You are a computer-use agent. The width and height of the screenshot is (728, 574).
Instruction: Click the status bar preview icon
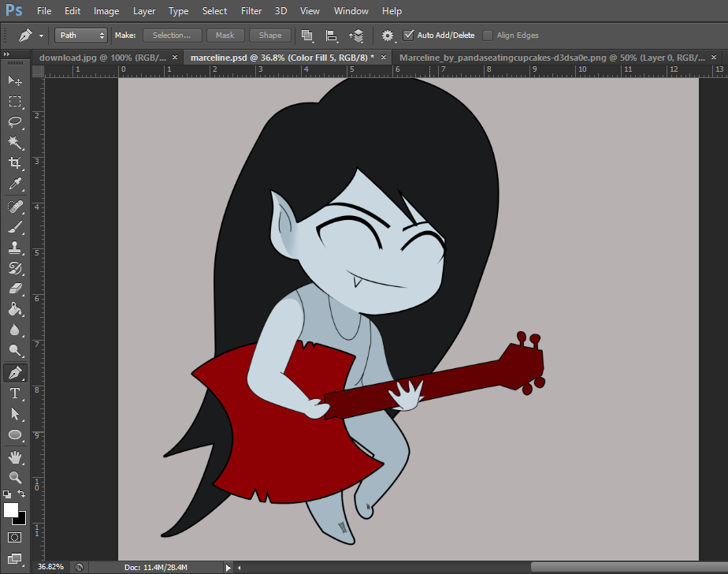tap(79, 567)
